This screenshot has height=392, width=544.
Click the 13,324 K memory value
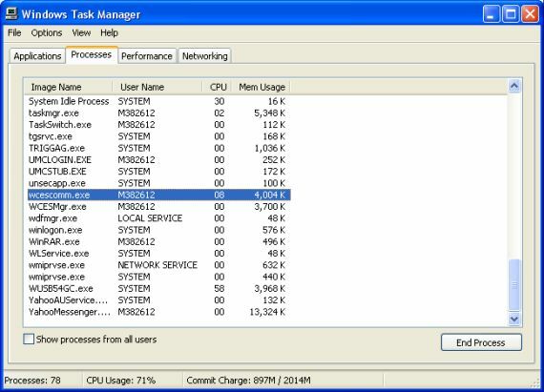coord(267,312)
